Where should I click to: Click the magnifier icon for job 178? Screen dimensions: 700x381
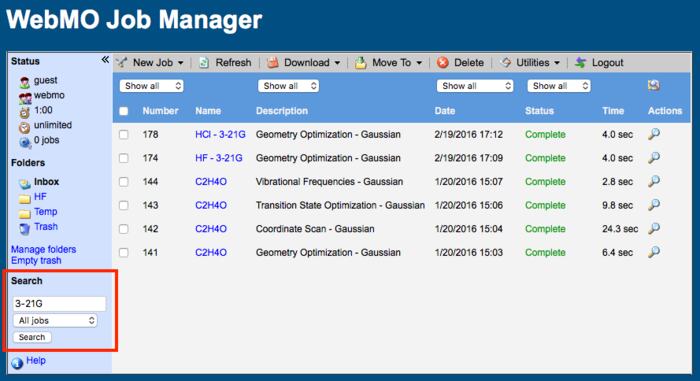654,134
